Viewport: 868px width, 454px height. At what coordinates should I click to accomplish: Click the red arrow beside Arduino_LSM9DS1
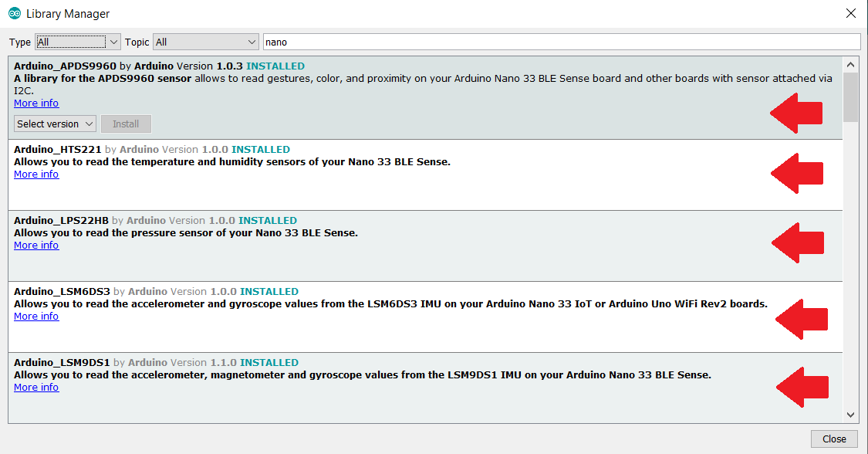pyautogui.click(x=801, y=387)
